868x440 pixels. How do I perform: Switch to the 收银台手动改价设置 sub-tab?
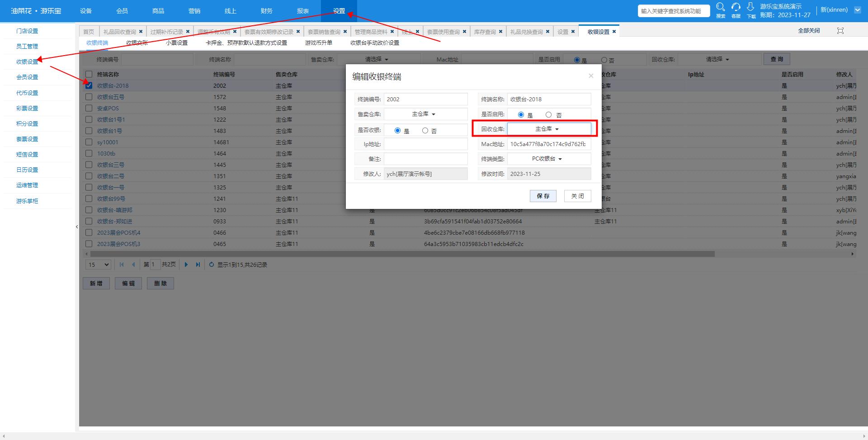coord(375,43)
